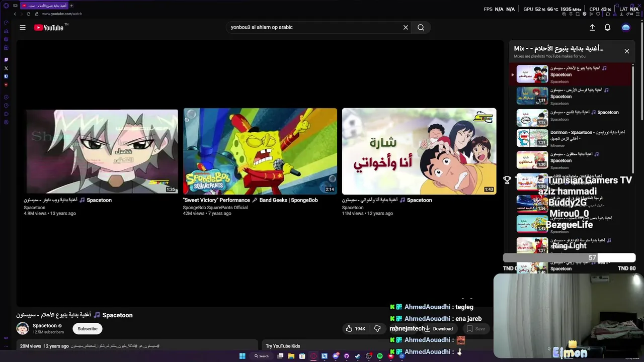
Task: Select first Mix playlist item 1:30
Action: tap(571, 74)
